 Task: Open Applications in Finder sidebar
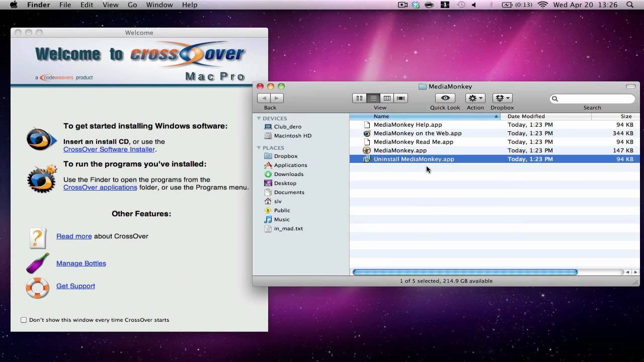click(286, 165)
